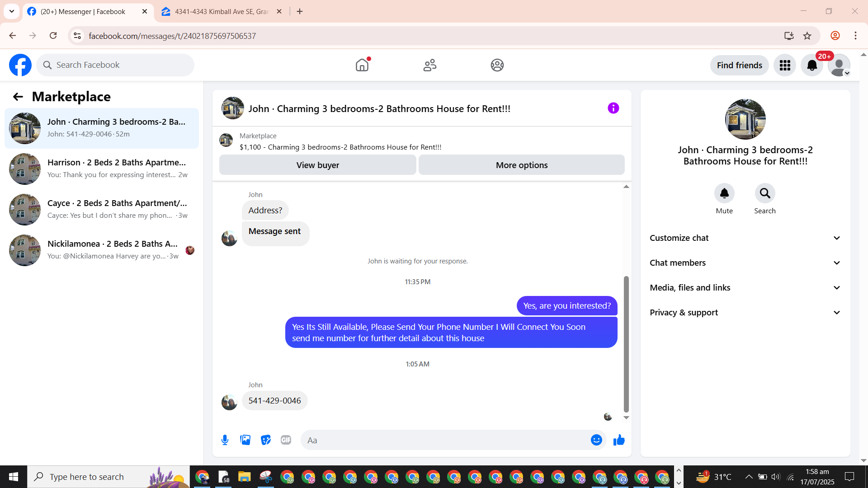
Task: Open Chrome menu three dots
Action: pos(855,36)
